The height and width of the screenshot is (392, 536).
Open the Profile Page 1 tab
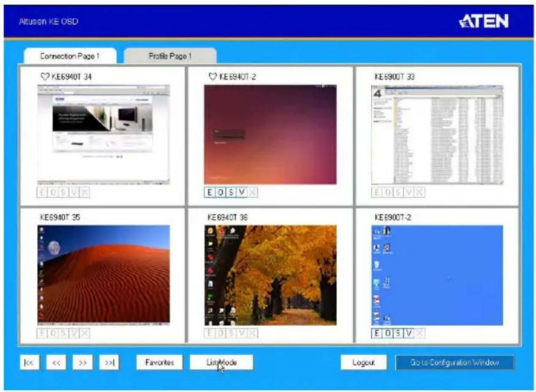170,56
